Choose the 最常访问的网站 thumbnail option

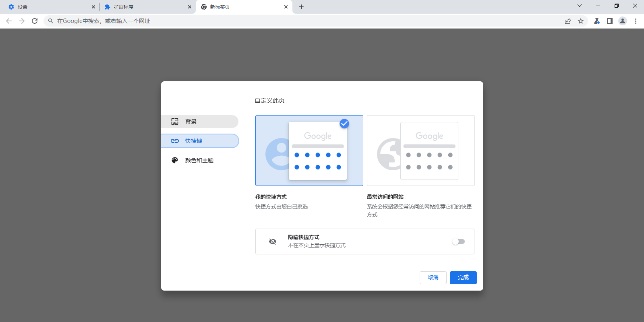421,151
